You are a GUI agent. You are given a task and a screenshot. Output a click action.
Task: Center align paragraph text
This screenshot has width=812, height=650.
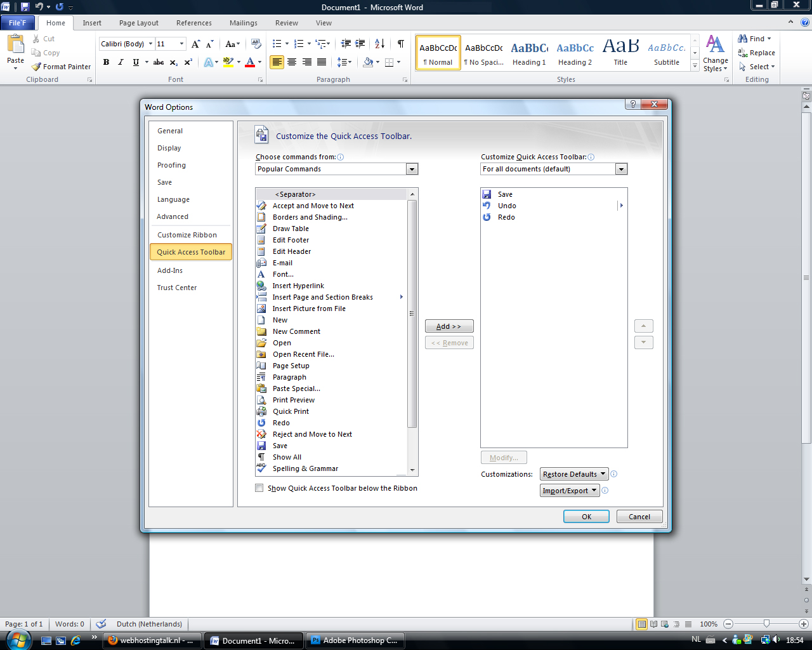tap(292, 62)
